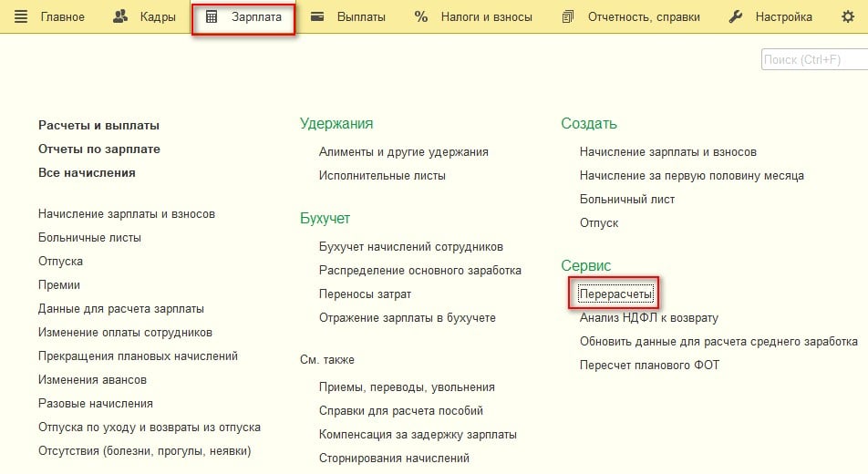Screen dimensions: 868x474
Task: Open settings via the gear icon
Action: coord(847,16)
